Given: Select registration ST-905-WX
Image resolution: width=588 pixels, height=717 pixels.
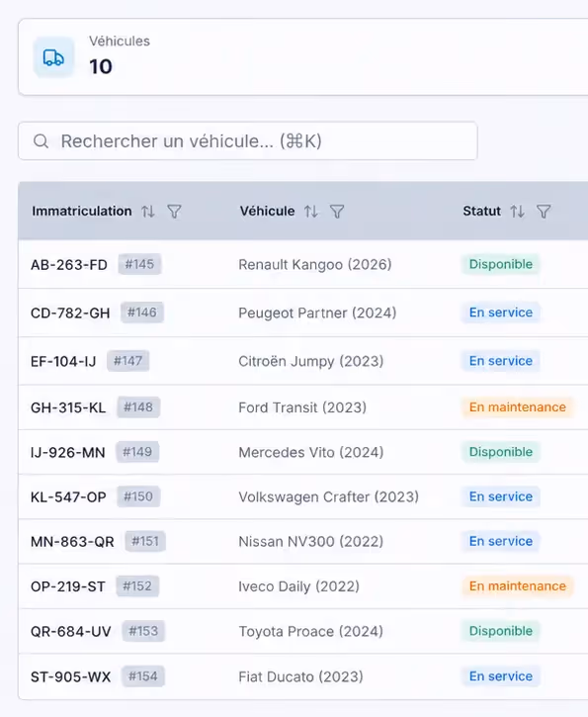Looking at the screenshot, I should point(71,677).
